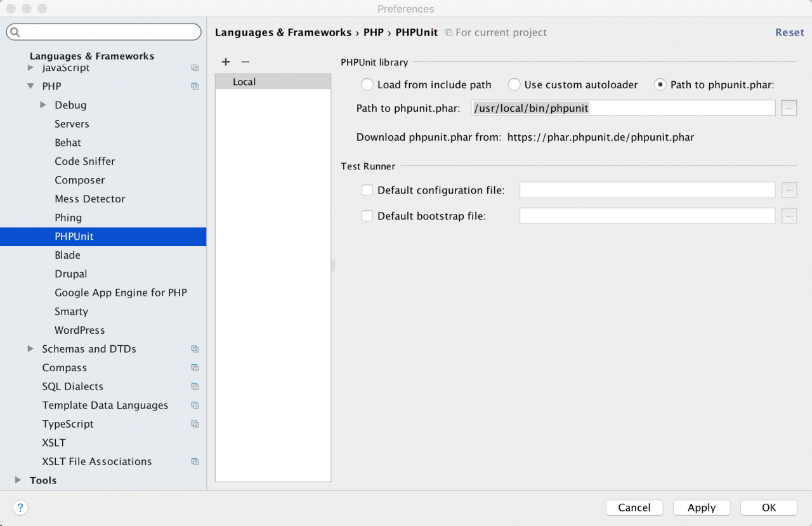
Task: Click the add (+) PHPUnit configuration icon
Action: pos(226,62)
